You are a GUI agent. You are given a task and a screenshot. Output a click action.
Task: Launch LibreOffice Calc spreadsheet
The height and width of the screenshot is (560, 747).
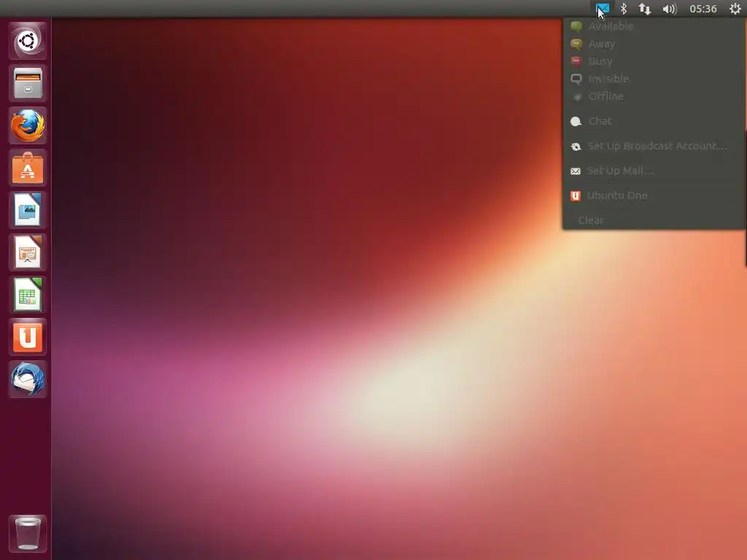coord(28,295)
